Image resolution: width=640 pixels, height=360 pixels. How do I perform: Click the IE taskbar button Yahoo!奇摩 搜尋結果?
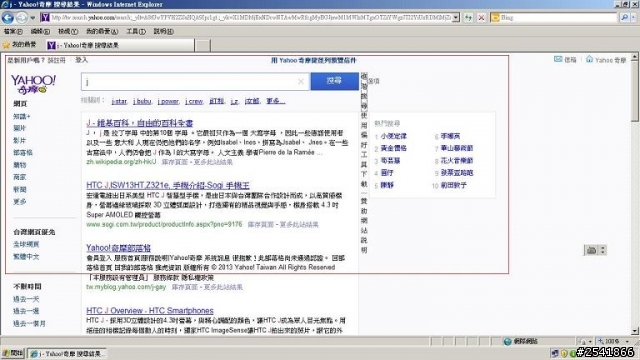(x=67, y=353)
